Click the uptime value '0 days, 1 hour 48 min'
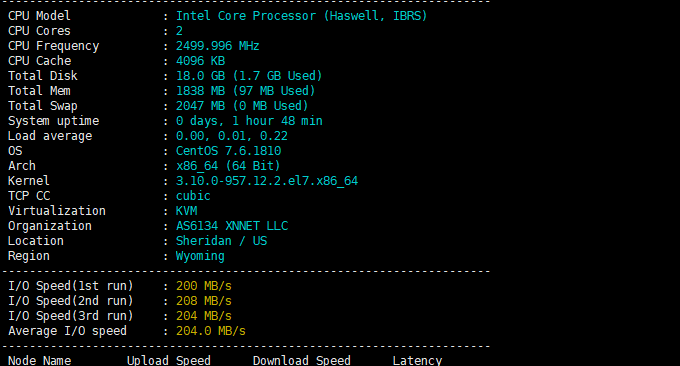The width and height of the screenshot is (680, 366). click(x=249, y=121)
